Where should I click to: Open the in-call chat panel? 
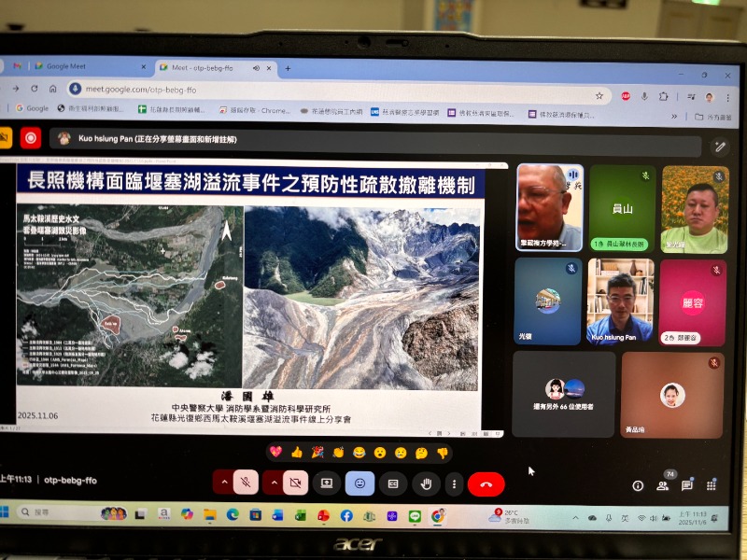[687, 485]
